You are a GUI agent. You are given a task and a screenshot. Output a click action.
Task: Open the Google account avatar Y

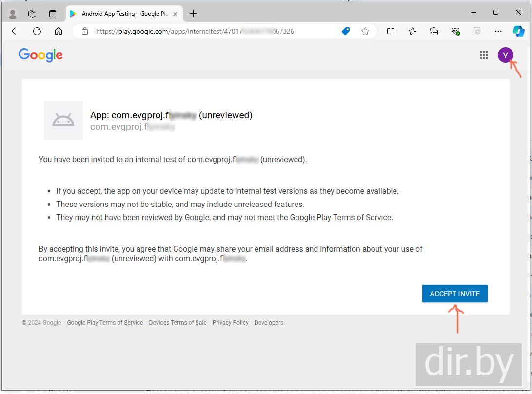[506, 55]
